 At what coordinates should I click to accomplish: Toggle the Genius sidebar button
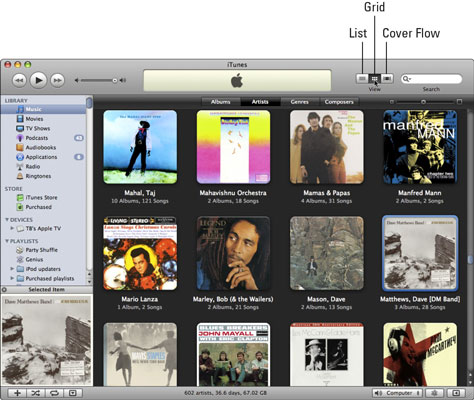(457, 393)
